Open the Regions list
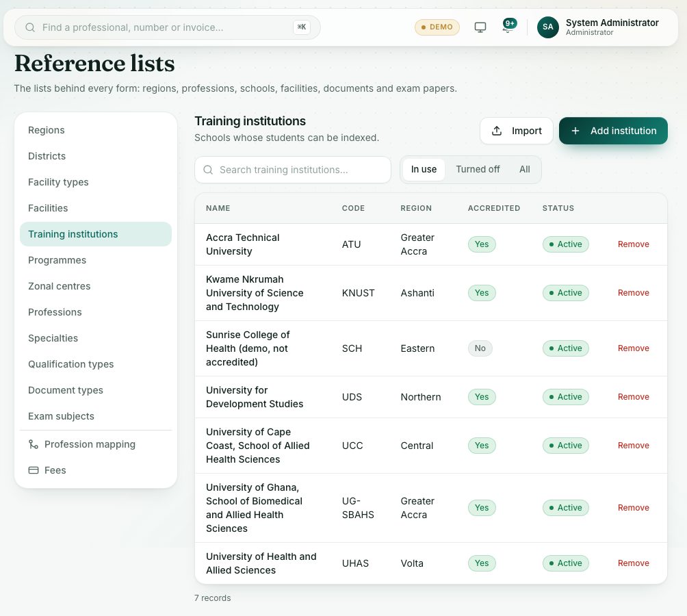 96,130
